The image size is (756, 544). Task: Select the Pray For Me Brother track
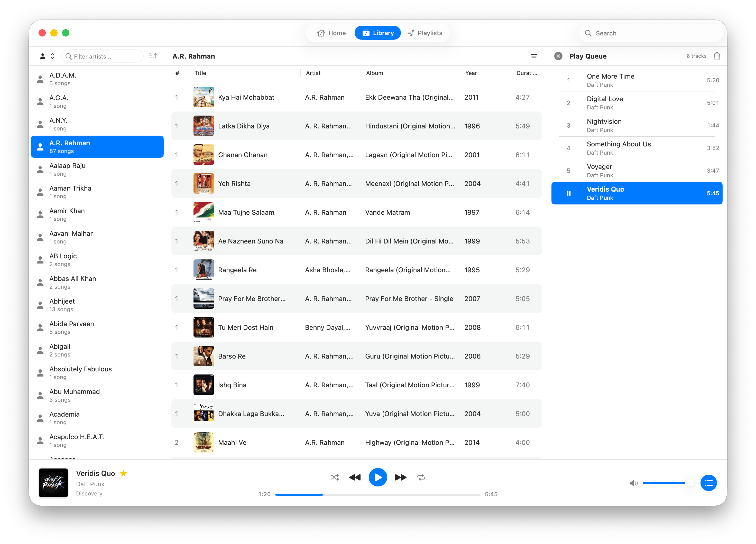[356, 299]
